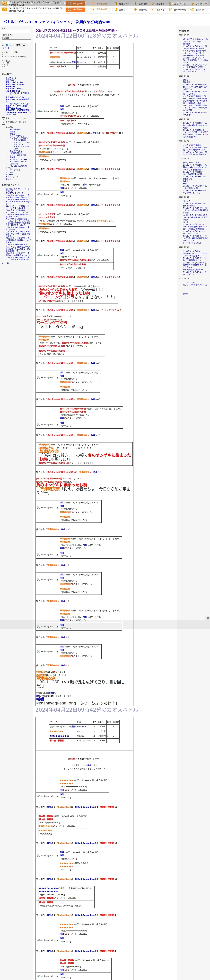
Task: Click Photon Bee name in second battle table
Action: point(56,731)
